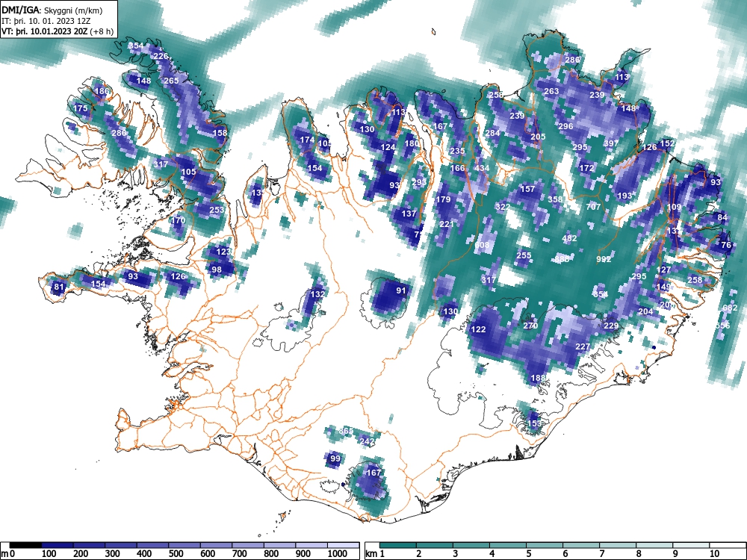Click the 263 visibility value on the map
This screenshot has height=560, width=747.
(x=551, y=91)
